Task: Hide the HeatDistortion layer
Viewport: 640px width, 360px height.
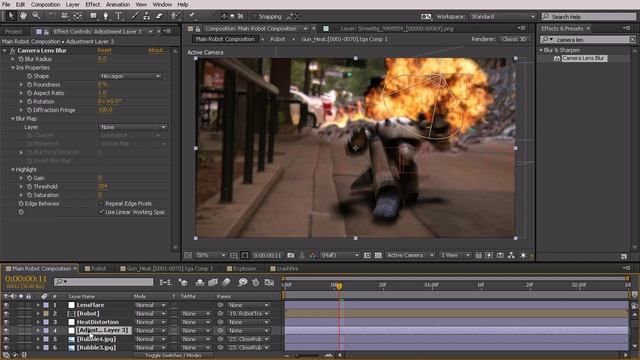Action: [x=6, y=322]
